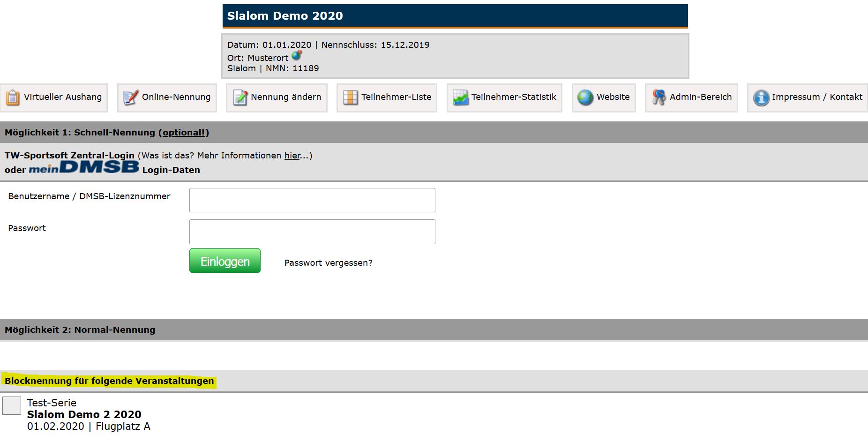This screenshot has height=442, width=868.
Task: Focus the Passwort input field
Action: [312, 232]
